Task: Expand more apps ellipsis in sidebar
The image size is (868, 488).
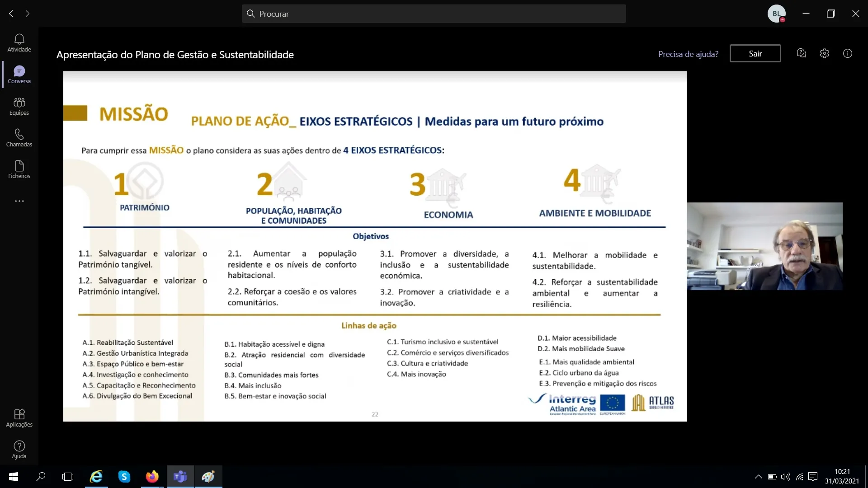Action: (x=19, y=201)
